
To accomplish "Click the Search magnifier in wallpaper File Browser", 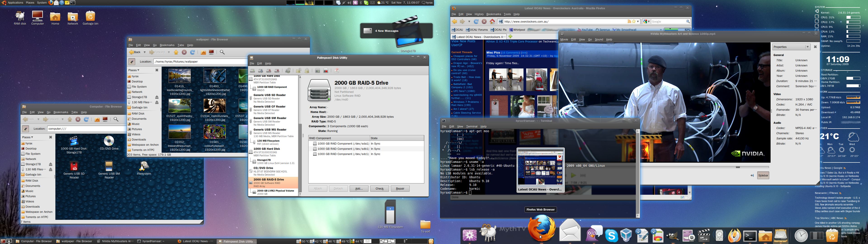I will point(222,52).
